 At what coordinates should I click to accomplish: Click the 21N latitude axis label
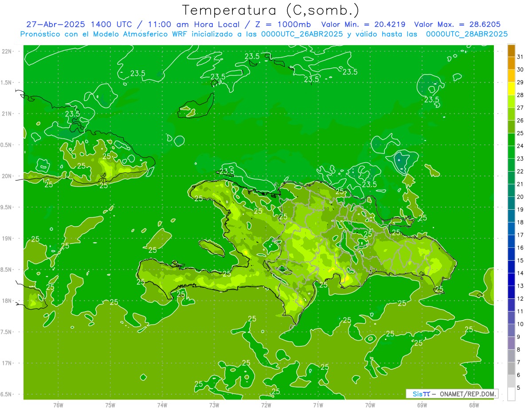pyautogui.click(x=8, y=114)
